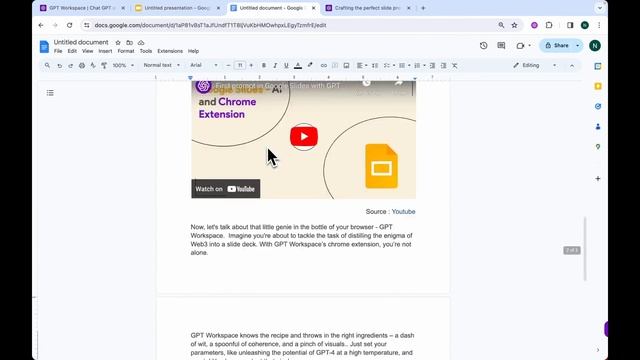Open the Format menu
Image resolution: width=640 pixels, height=360 pixels.
[126, 51]
